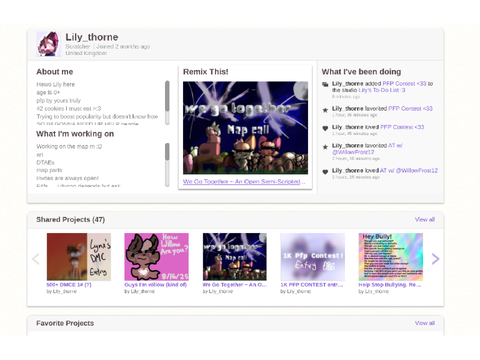Screen dimensions: 480x360
Task: Open Lily's To-Do List :3 studio link
Action: point(382,90)
